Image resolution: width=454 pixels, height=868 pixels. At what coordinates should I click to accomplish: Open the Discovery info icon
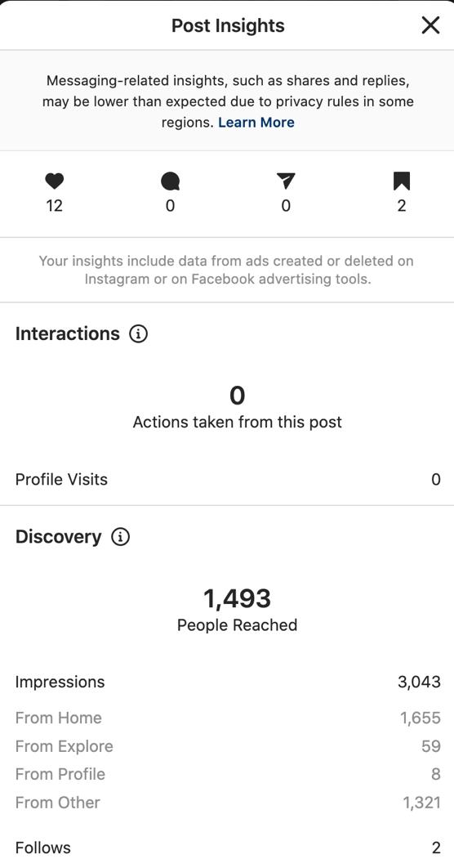tap(121, 536)
